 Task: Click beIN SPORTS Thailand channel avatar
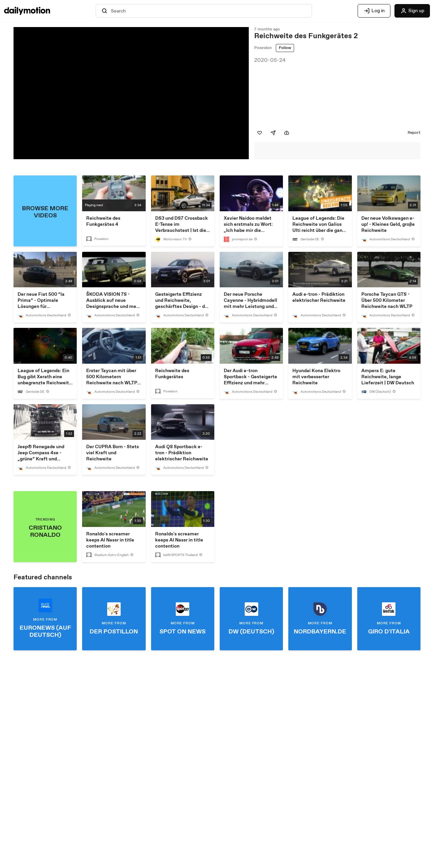[x=158, y=555]
